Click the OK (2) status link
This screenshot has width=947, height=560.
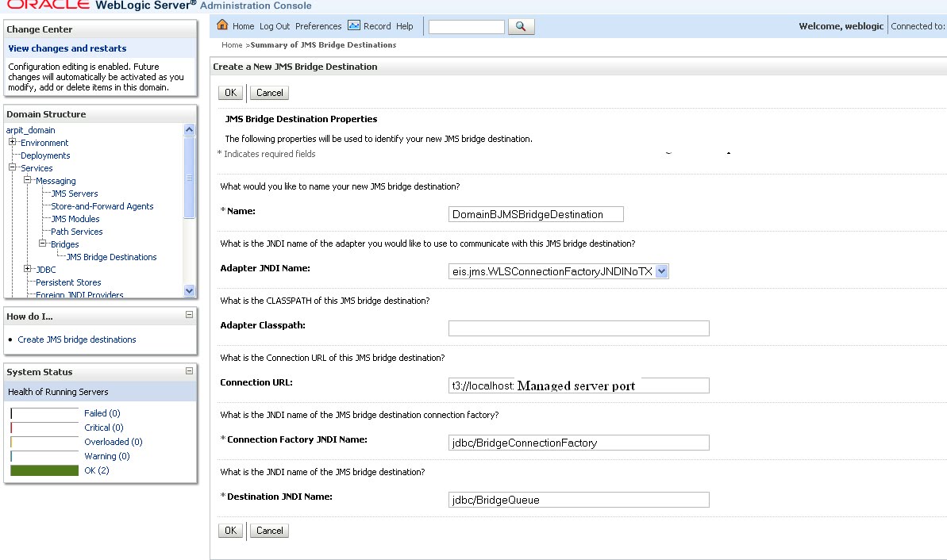click(97, 470)
